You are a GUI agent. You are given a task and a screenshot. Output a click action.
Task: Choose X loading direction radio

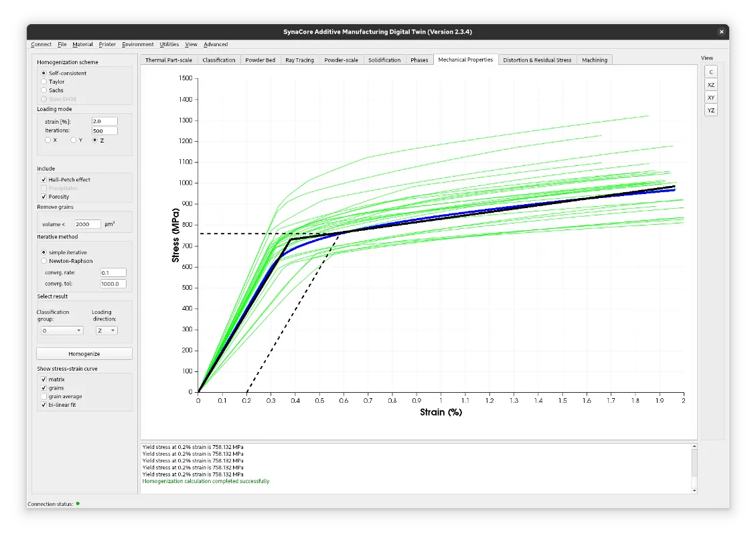click(x=48, y=140)
